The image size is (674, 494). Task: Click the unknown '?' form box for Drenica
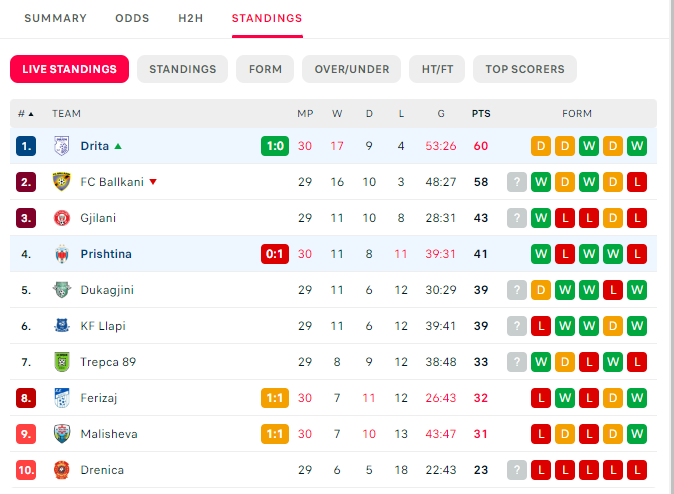517,470
